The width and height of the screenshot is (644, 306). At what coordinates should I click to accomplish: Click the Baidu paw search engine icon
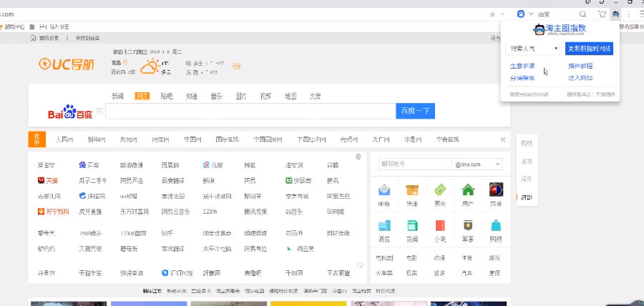(x=521, y=14)
